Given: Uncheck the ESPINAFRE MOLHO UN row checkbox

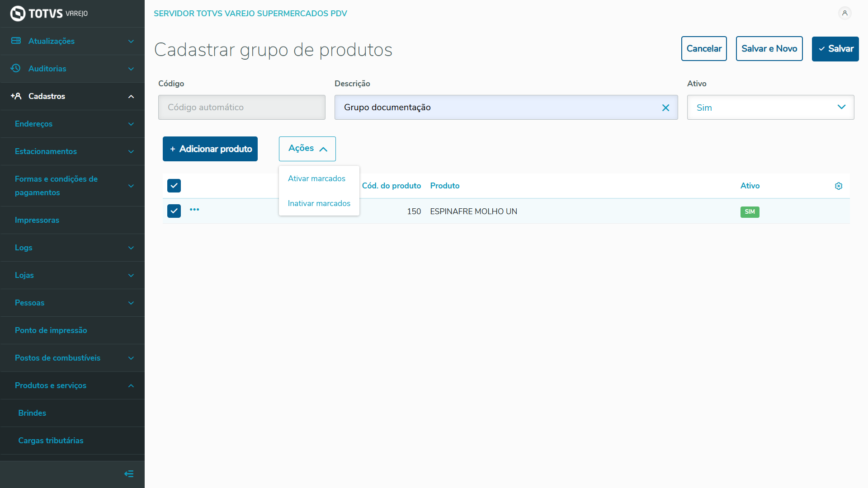Looking at the screenshot, I should [x=174, y=211].
